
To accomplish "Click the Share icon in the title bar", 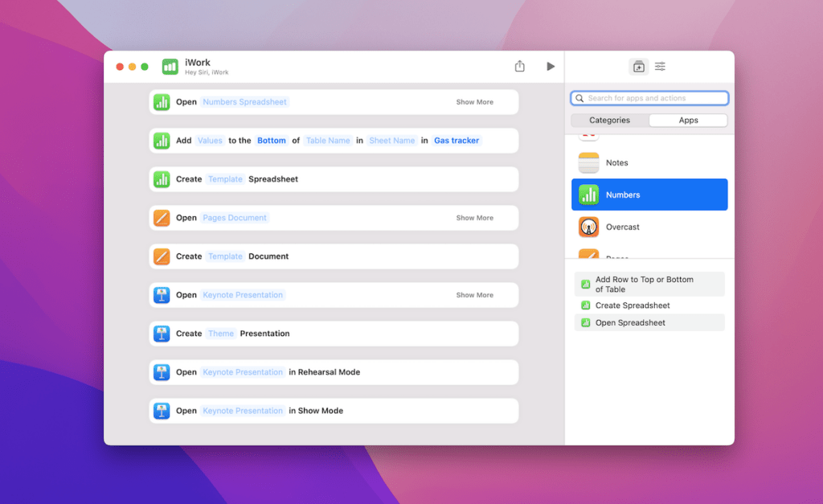I will pyautogui.click(x=520, y=66).
